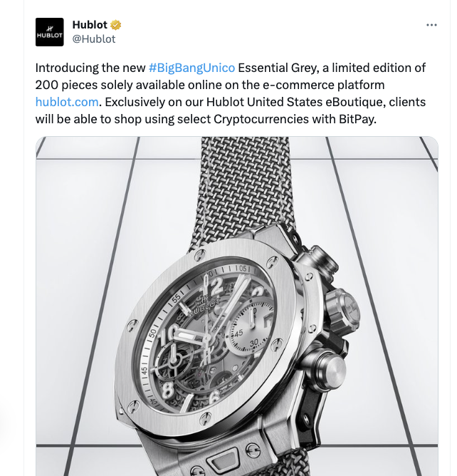Click the tweet text 'Essential Grey'
The height and width of the screenshot is (476, 457).
(278, 68)
